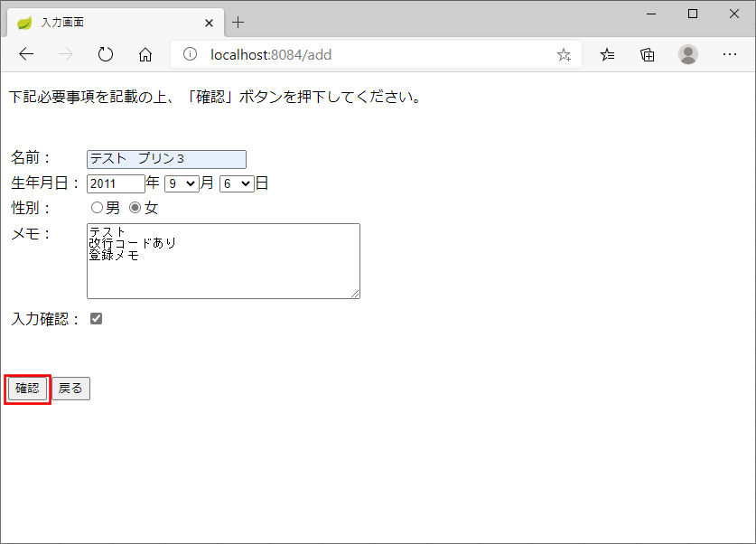
Task: Expand the month dropdown showing 9
Action: click(x=181, y=183)
